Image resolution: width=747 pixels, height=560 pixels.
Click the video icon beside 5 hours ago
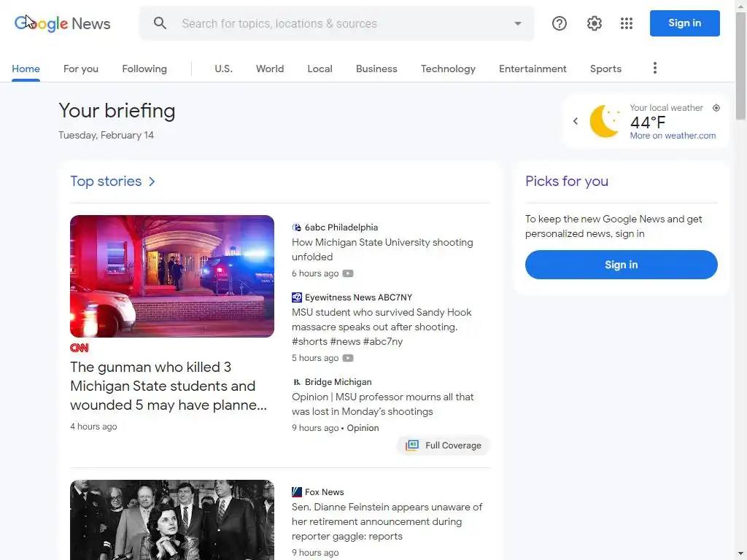348,358
